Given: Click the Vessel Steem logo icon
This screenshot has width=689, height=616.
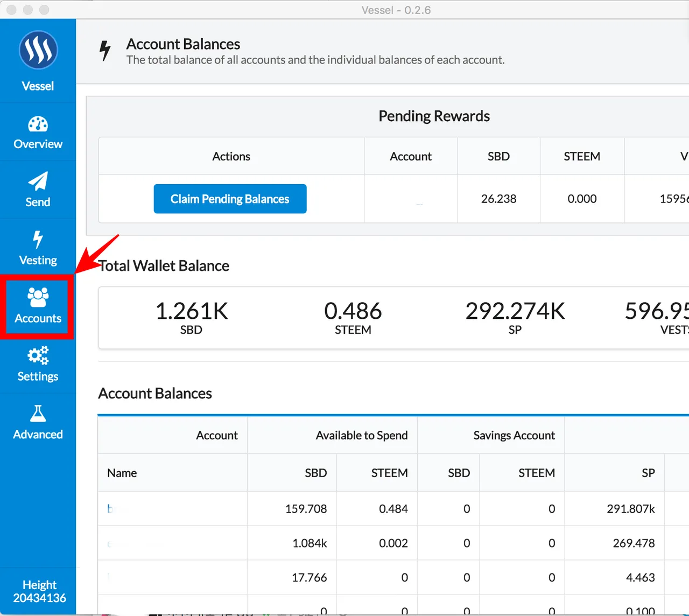Looking at the screenshot, I should click(38, 50).
